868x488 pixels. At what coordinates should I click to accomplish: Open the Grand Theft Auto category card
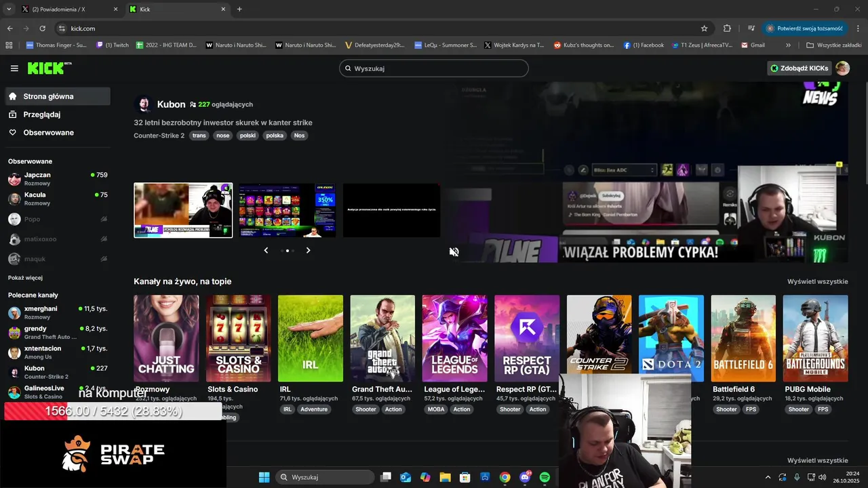pyautogui.click(x=382, y=338)
